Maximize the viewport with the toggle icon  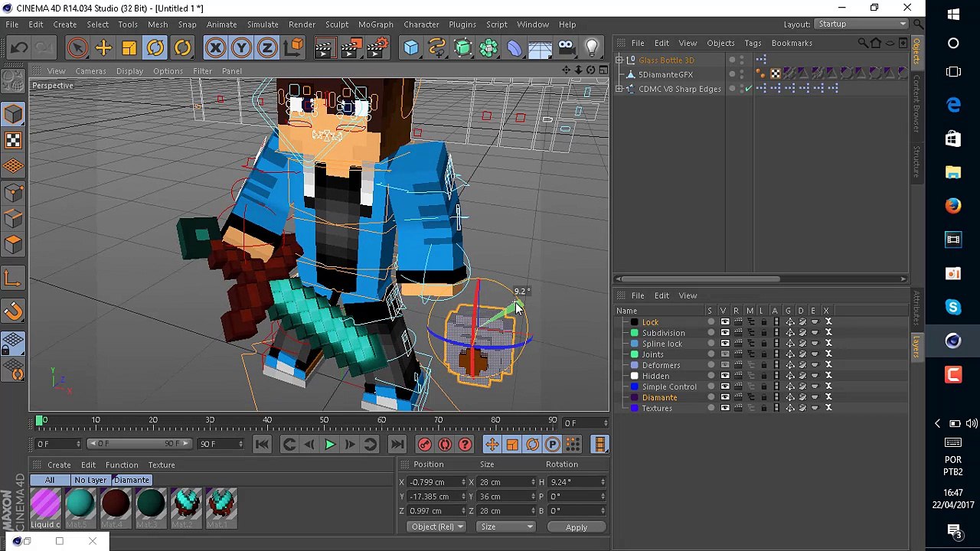(603, 70)
